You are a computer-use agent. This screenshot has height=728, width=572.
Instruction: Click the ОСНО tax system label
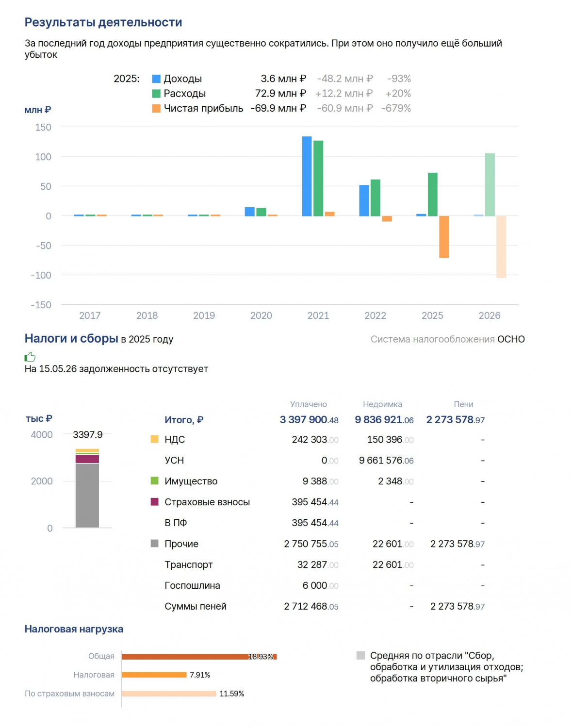(511, 339)
